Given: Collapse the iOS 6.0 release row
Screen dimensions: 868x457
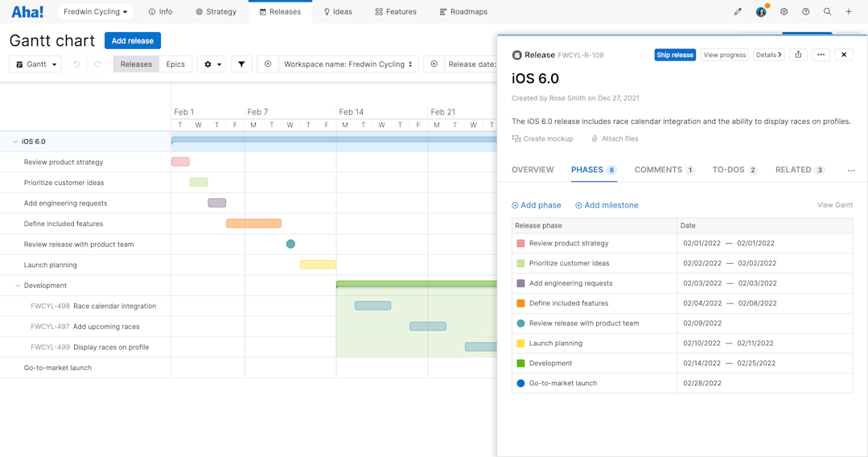Looking at the screenshot, I should pyautogui.click(x=15, y=142).
